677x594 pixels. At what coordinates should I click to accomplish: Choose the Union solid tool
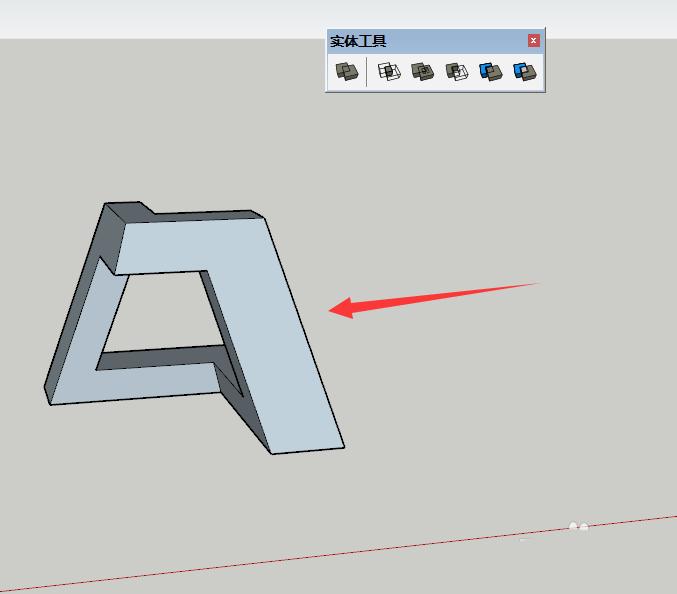423,72
